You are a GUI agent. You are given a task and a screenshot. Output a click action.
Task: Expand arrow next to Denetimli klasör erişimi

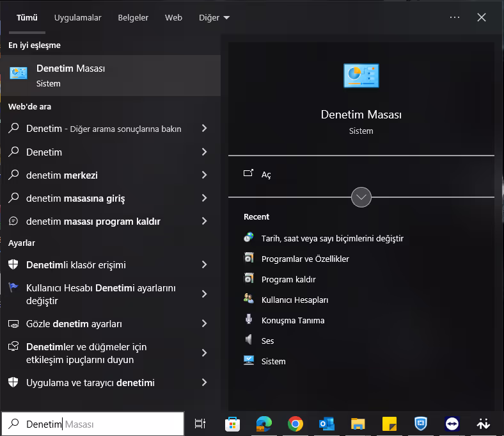(204, 264)
